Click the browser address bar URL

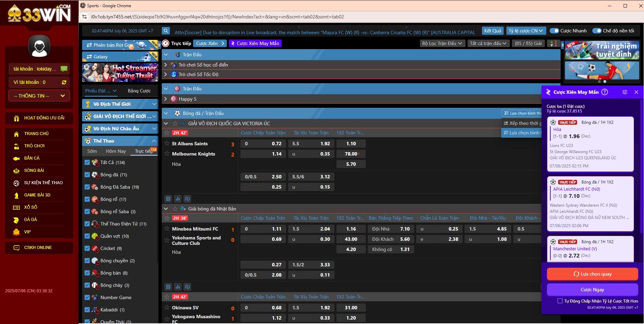pos(218,17)
